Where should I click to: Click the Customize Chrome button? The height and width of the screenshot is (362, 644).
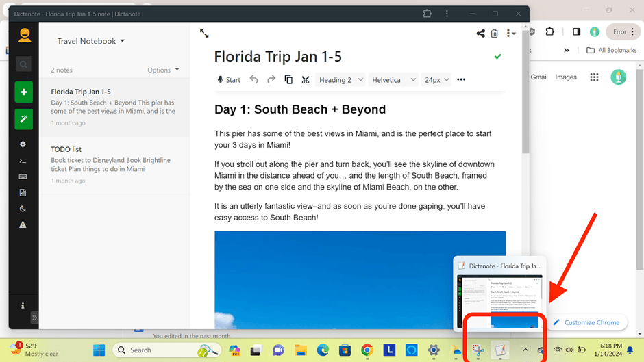coord(586,322)
